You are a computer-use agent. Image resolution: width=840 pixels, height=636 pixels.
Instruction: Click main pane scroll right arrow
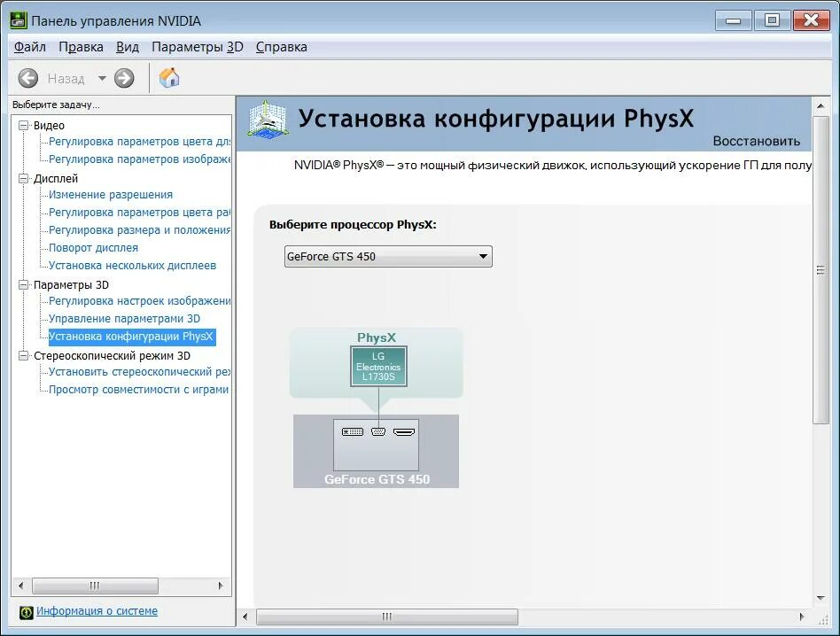click(801, 617)
